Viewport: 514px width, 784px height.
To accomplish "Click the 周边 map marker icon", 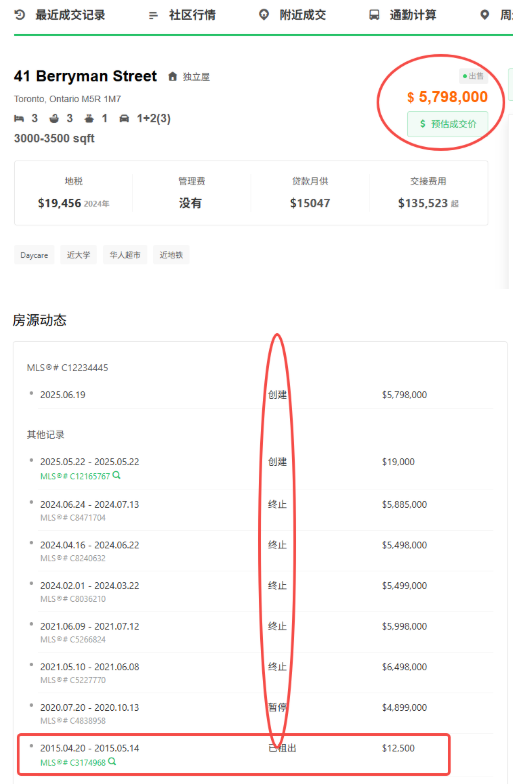I will pos(484,15).
